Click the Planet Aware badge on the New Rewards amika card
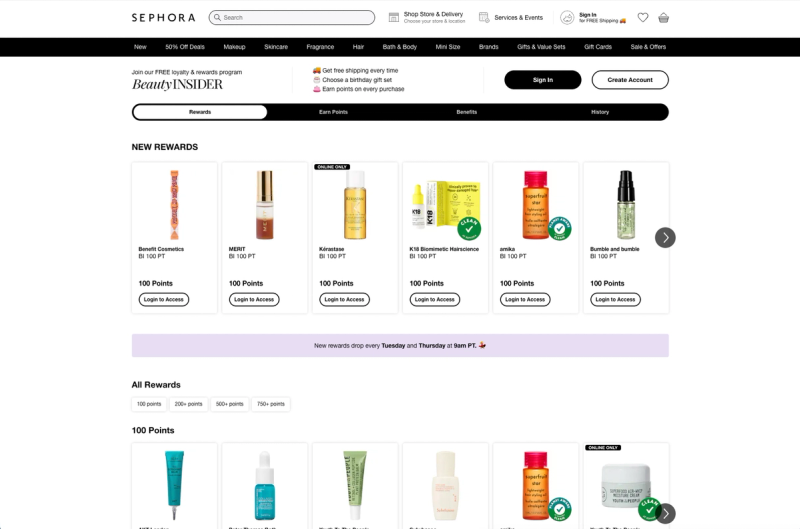800x529 pixels. (560, 228)
